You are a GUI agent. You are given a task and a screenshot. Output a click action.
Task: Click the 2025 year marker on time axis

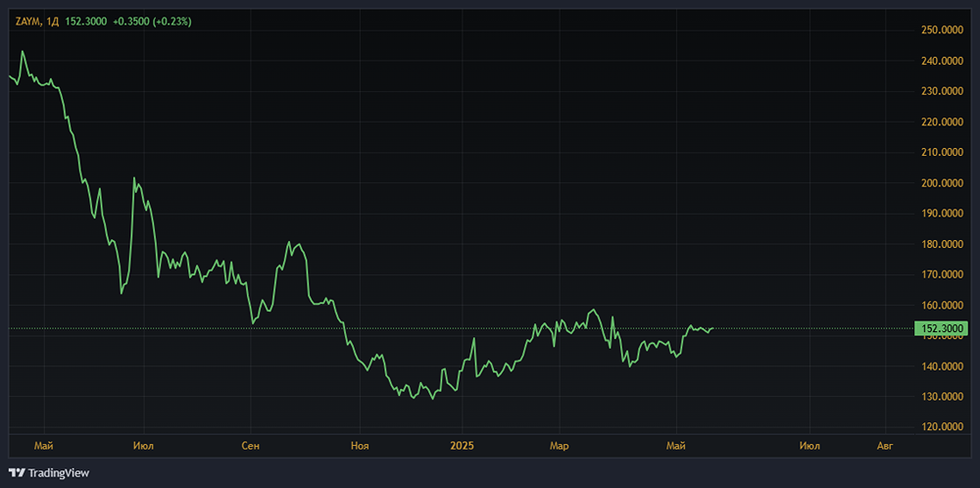[x=462, y=446]
